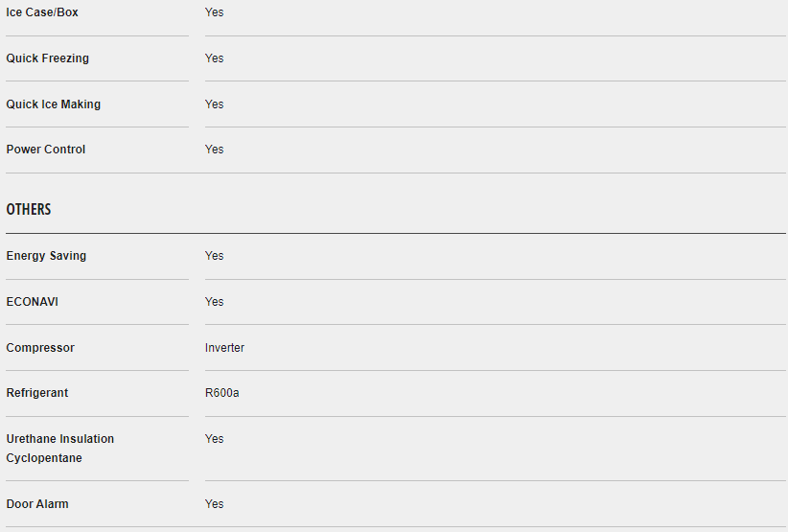
Task: Click the Ice Case/Box label
Action: pos(42,12)
